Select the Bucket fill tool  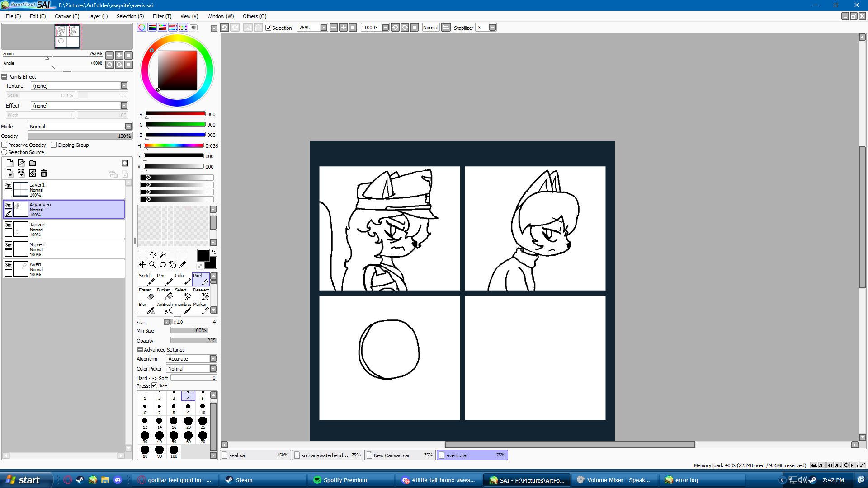[164, 294]
